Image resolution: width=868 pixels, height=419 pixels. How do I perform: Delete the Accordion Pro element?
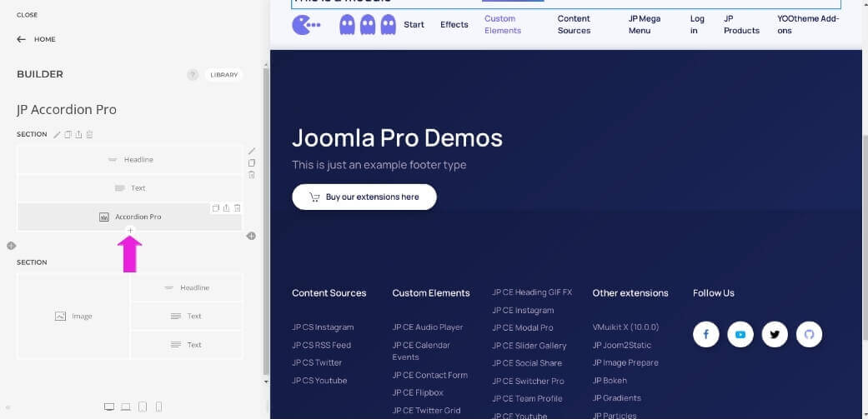pyautogui.click(x=238, y=208)
